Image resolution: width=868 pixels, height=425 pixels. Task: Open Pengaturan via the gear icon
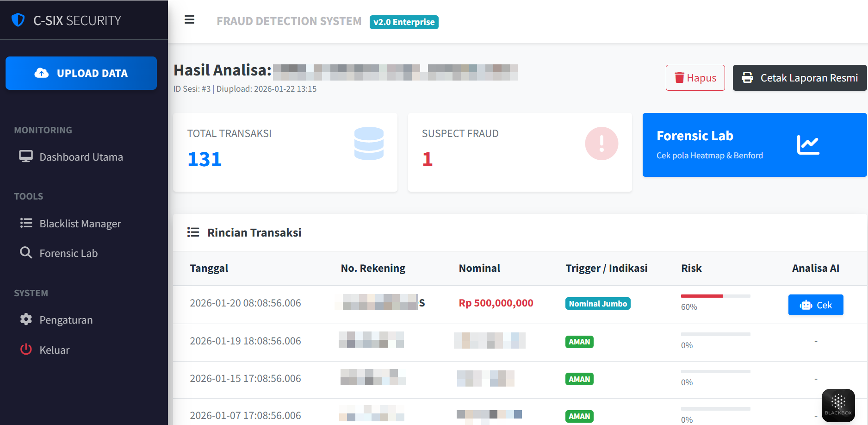26,319
